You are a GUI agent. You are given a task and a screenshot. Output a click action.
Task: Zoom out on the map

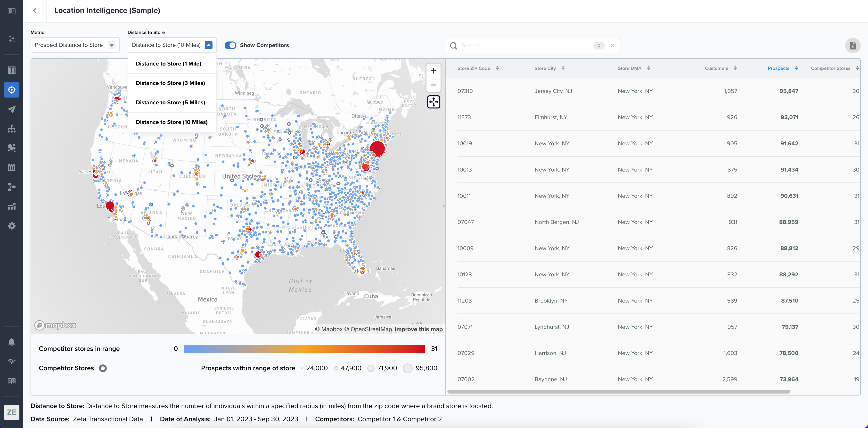pos(433,85)
